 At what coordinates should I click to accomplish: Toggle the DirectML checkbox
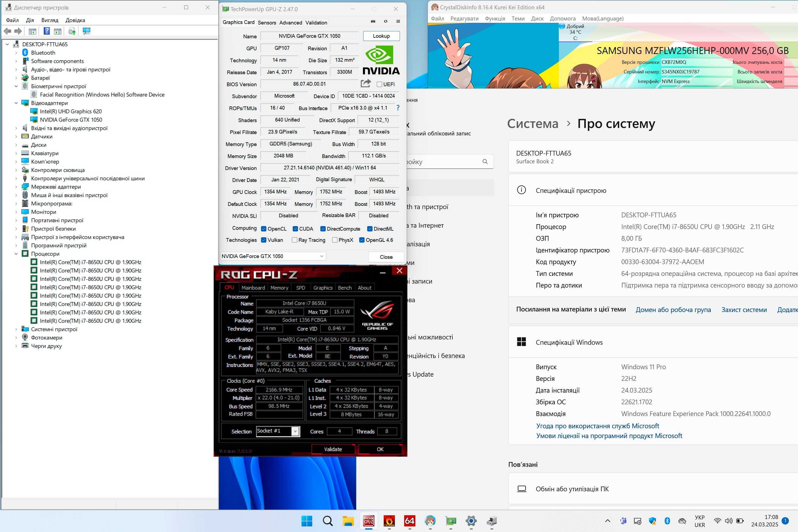tap(370, 229)
